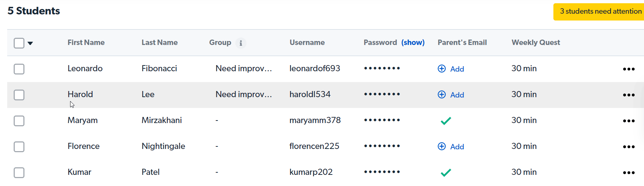Sort by the First Name column header
This screenshot has width=644, height=186.
tap(86, 42)
